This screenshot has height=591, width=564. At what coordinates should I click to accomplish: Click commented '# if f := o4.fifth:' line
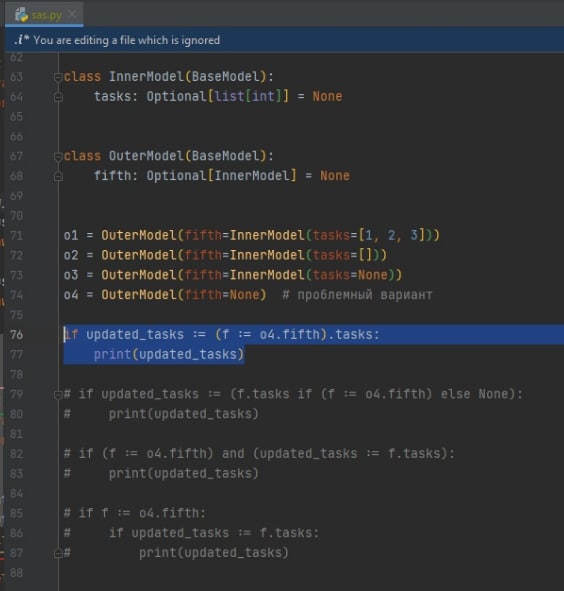point(135,513)
